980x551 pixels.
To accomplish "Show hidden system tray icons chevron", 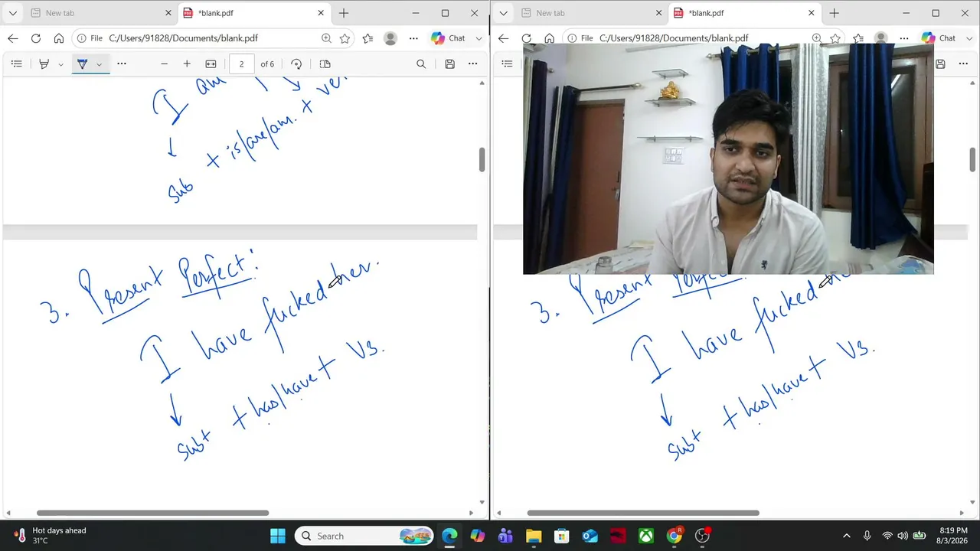I will (x=846, y=536).
